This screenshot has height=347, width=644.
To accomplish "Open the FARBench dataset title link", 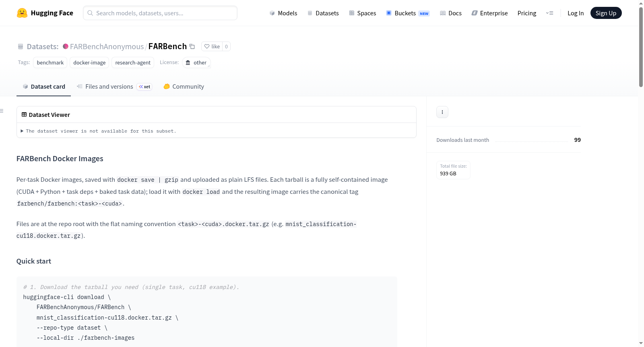I will pos(167,46).
